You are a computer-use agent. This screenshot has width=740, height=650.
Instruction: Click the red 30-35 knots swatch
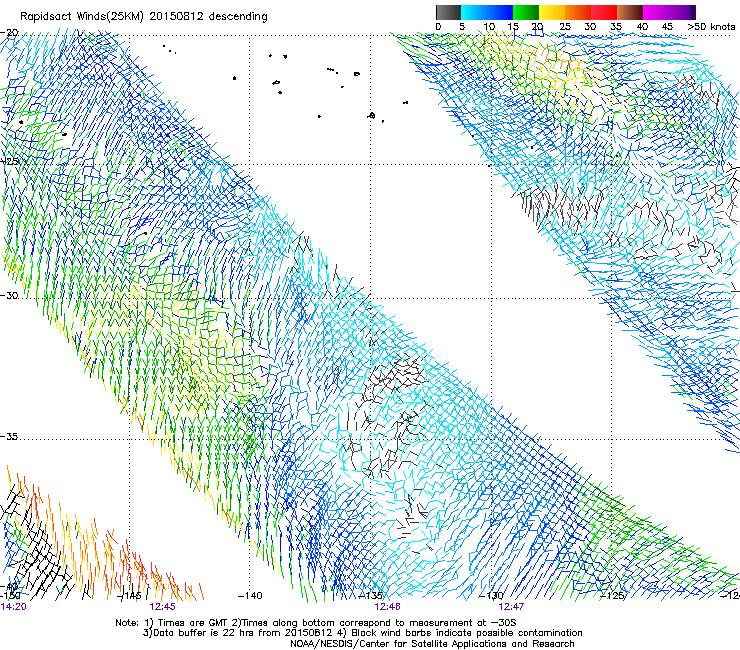click(604, 12)
